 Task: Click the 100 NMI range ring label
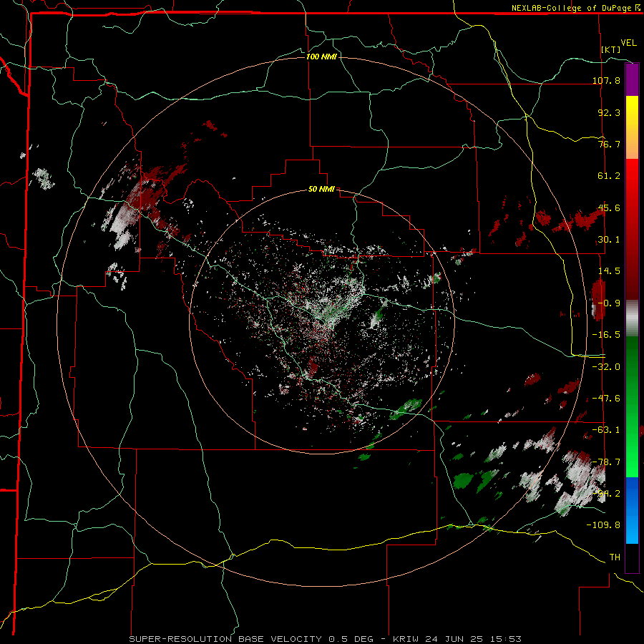click(321, 57)
